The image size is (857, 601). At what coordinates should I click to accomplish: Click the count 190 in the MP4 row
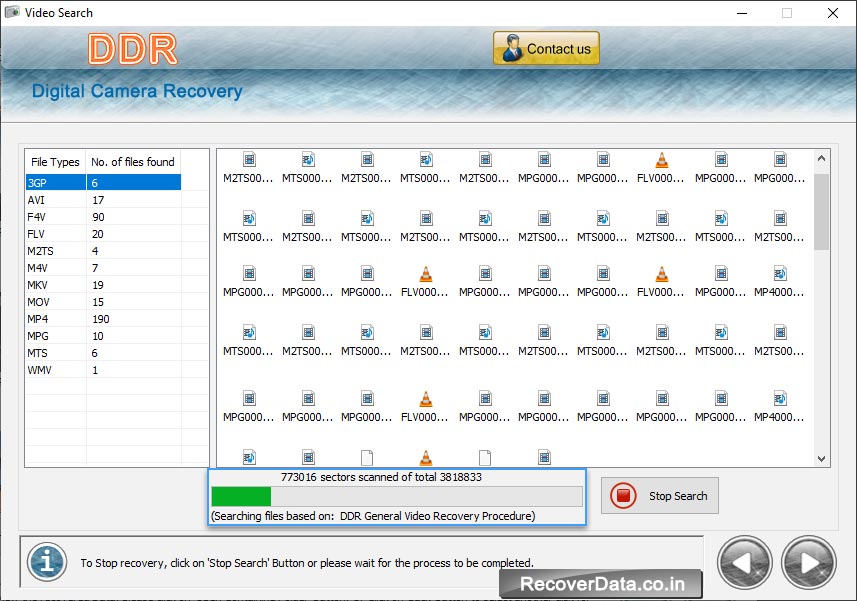coord(101,319)
